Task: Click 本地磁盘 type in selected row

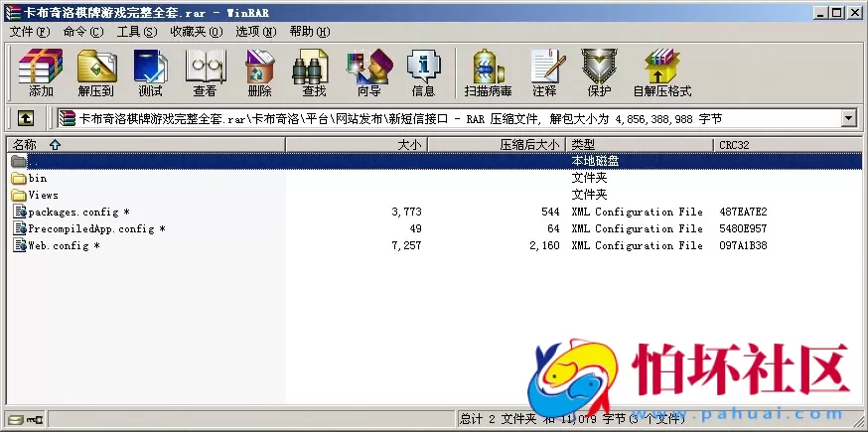Action: tap(595, 161)
